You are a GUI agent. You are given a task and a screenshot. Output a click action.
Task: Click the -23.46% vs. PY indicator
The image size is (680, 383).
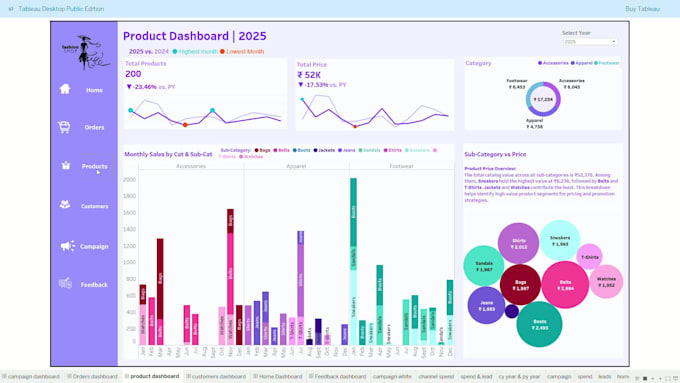coord(150,87)
